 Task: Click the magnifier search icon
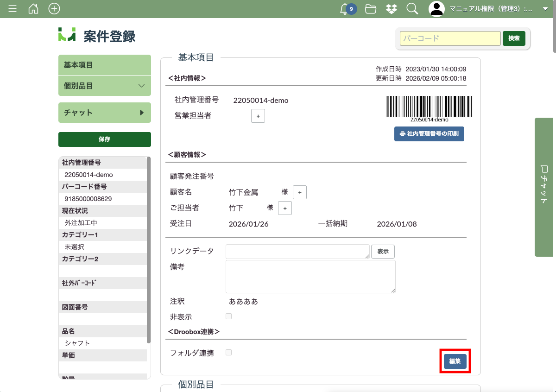tap(412, 9)
